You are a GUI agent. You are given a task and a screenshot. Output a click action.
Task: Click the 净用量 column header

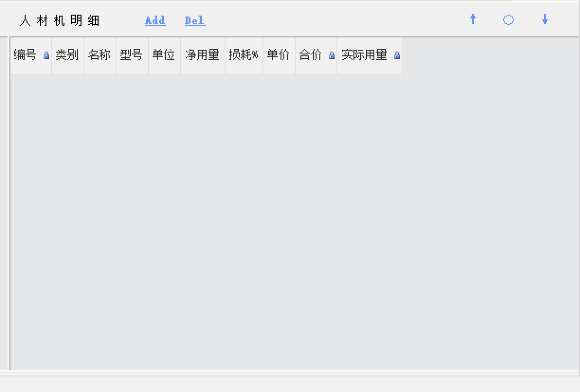point(202,55)
